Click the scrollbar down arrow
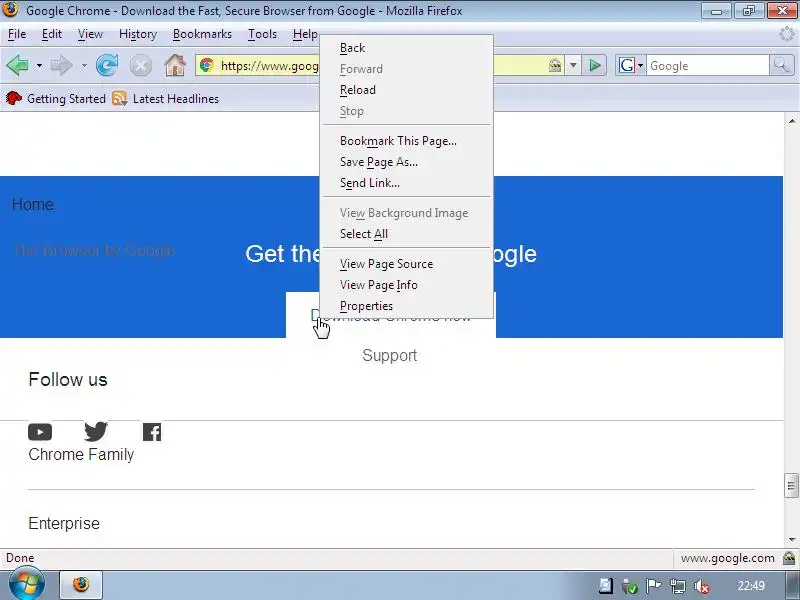This screenshot has height=600, width=800. click(x=791, y=539)
